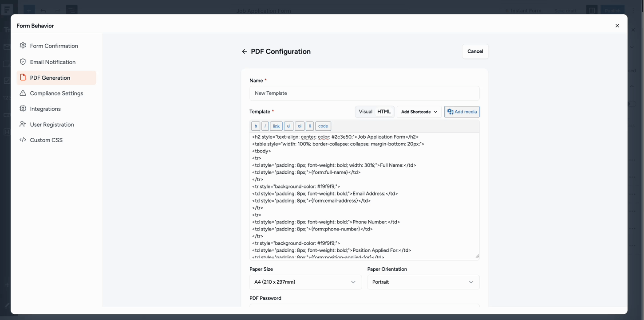Screen dimensions: 644x320
Task: Click the back arrow beside PDF Configuration
Action: (244, 51)
